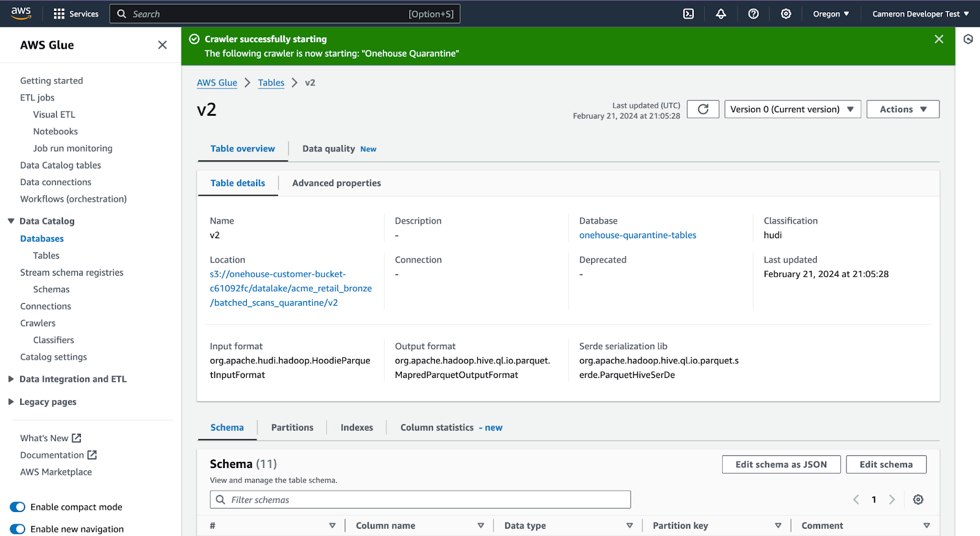Screen dimensions: 980x536
Task: Open Visual ETL in sidebar
Action: pyautogui.click(x=54, y=115)
